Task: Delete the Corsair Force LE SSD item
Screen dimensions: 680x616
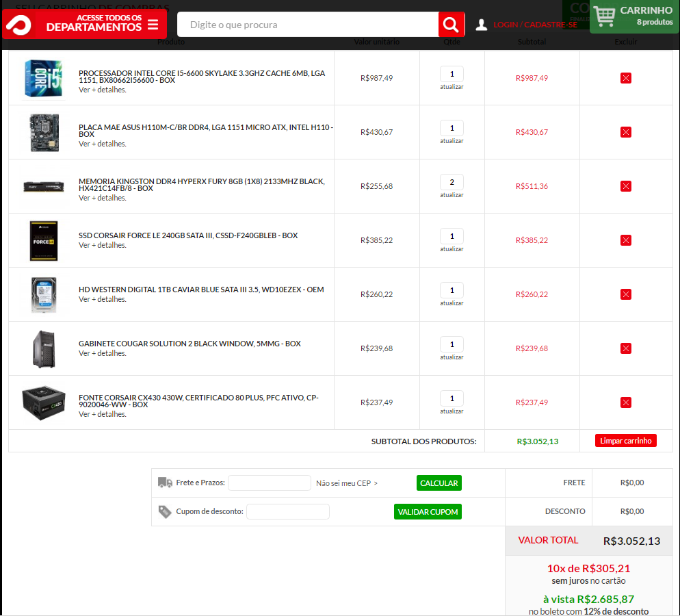Action: pos(625,240)
